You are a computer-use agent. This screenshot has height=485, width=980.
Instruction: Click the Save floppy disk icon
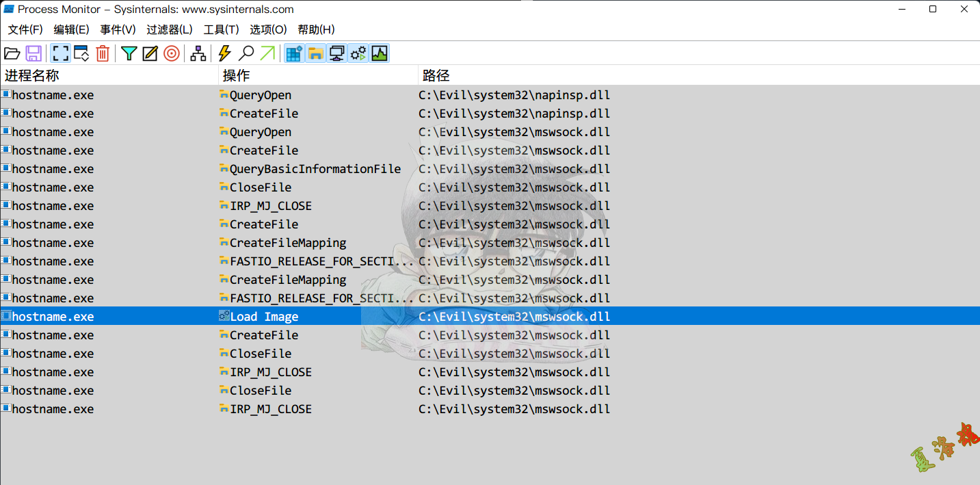coord(34,53)
